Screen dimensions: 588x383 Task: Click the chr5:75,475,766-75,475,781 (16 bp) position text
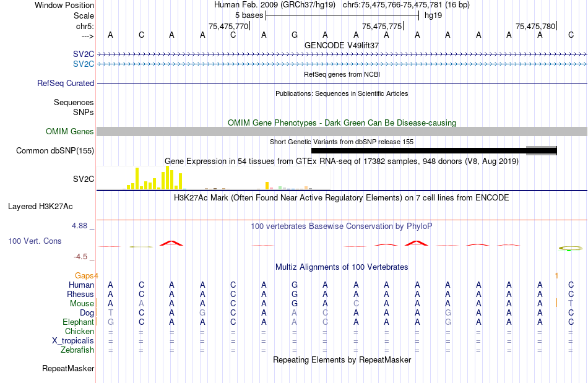406,5
